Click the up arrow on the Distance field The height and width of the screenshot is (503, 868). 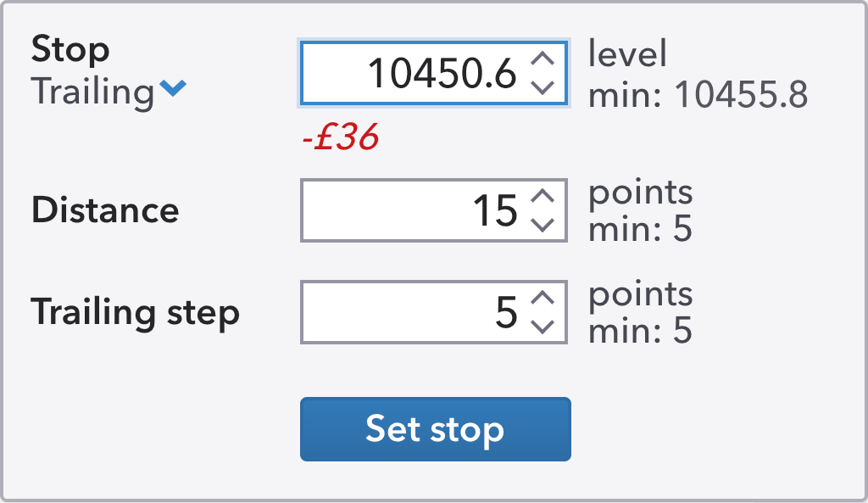click(543, 198)
